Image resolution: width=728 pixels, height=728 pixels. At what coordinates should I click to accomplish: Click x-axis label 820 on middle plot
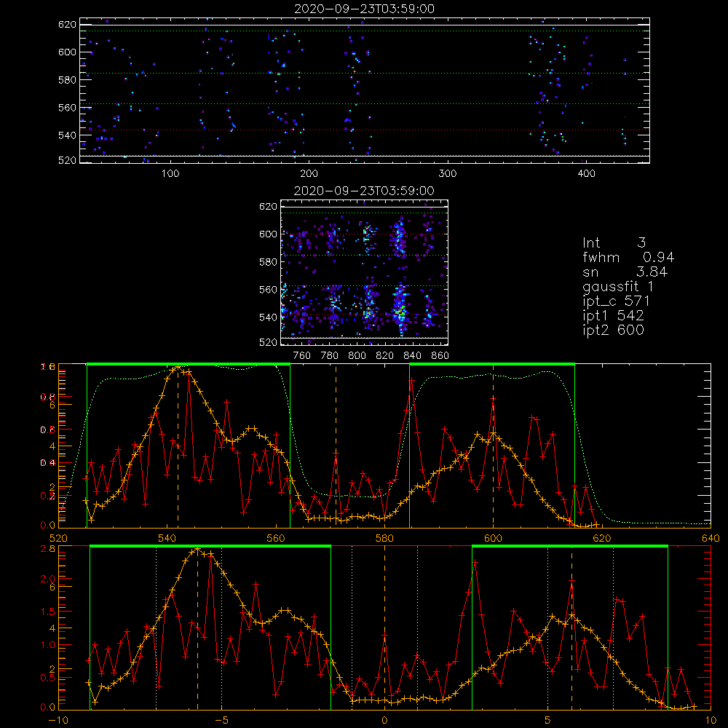coord(384,356)
